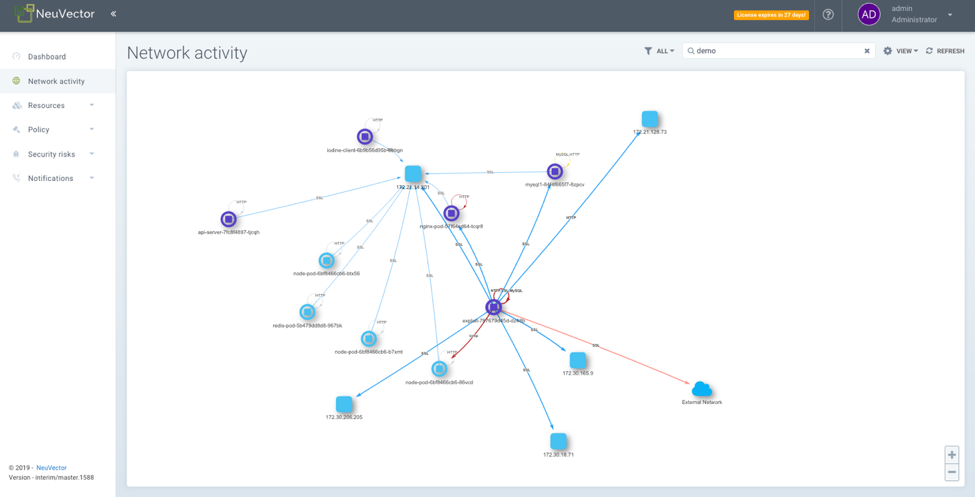Click the 172.30.18.71 host node
This screenshot has width=975, height=497.
(x=558, y=441)
